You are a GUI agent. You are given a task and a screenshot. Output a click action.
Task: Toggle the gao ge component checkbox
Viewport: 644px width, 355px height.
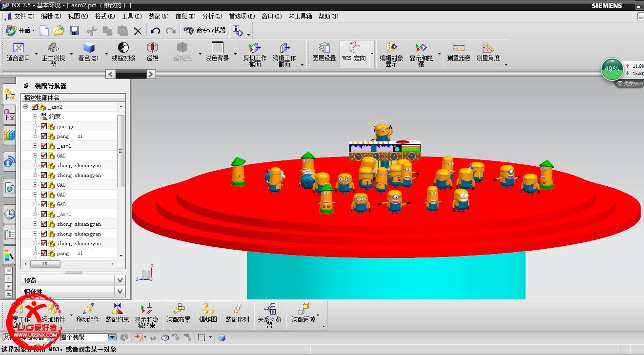(x=44, y=126)
